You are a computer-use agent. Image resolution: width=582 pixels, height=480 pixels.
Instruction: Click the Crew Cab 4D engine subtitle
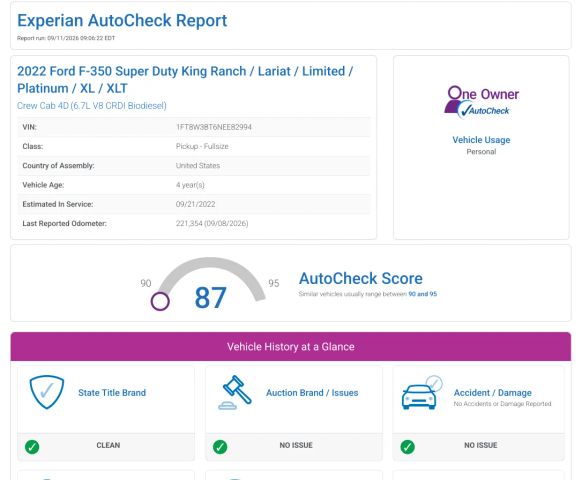click(x=92, y=106)
